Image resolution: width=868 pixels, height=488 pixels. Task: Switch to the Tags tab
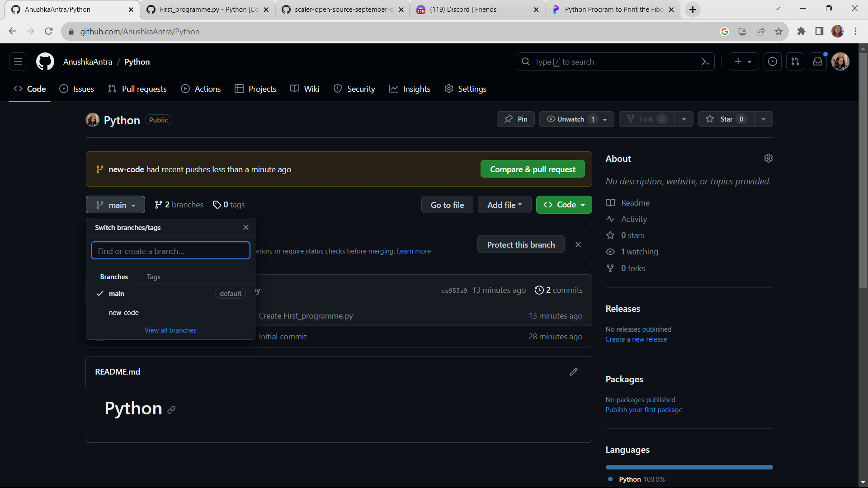click(153, 277)
